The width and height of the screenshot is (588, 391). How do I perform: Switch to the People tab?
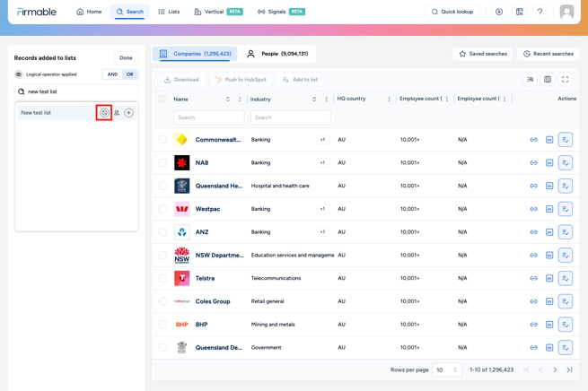277,54
